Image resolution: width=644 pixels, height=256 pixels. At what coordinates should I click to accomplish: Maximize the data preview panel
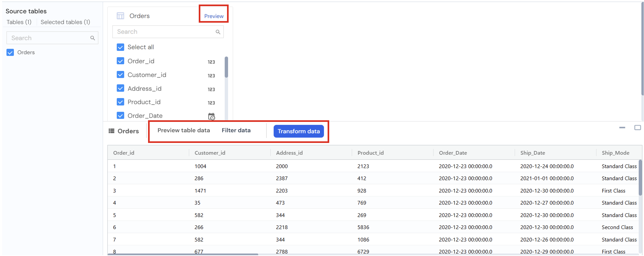coord(637,128)
